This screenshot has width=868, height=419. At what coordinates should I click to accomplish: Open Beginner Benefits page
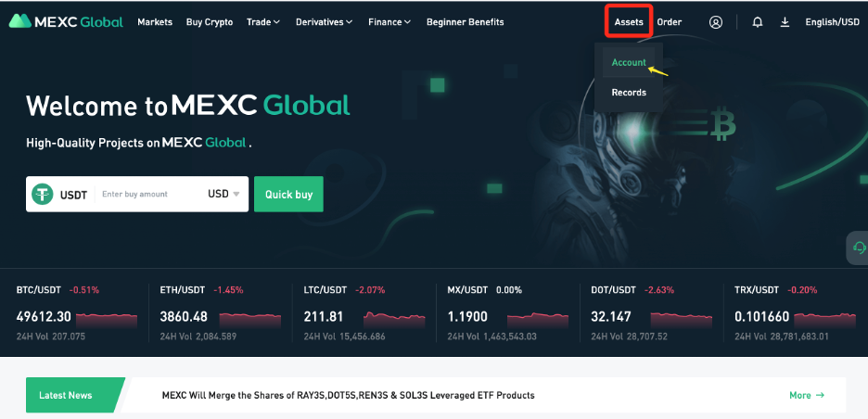click(465, 22)
